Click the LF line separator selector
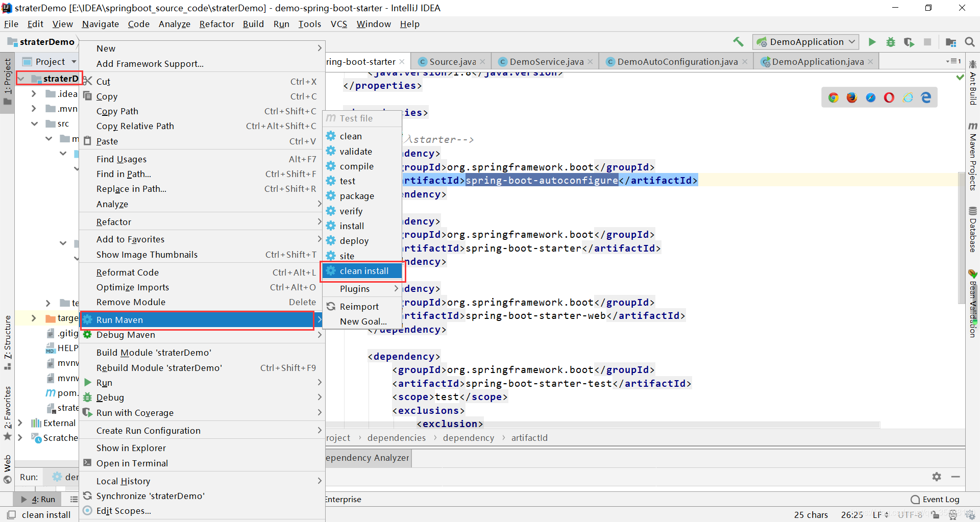Image resolution: width=980 pixels, height=522 pixels. pos(880,515)
